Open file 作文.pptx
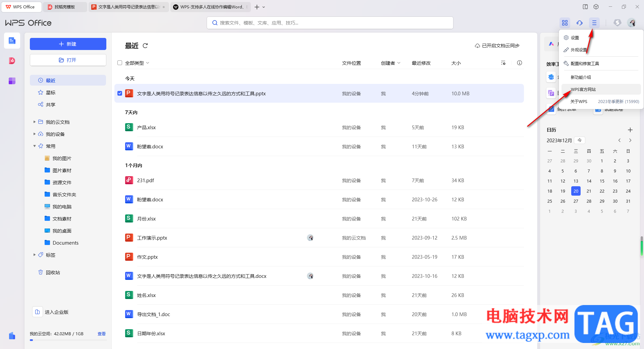The height and width of the screenshot is (349, 644). point(148,257)
